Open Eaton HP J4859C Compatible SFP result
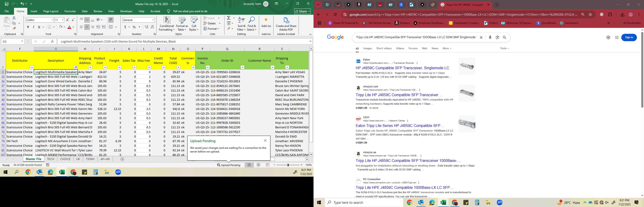Screen dimensions: 644x207 pyautogui.click(x=402, y=68)
